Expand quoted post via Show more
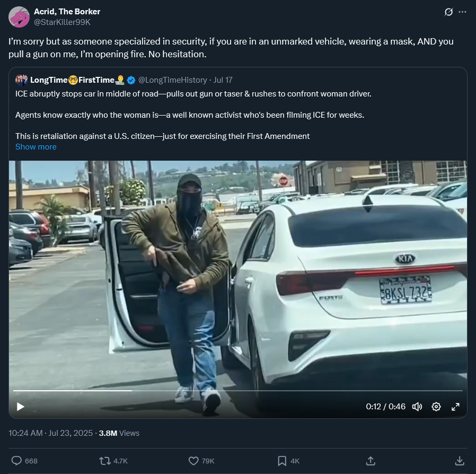The image size is (476, 474). click(36, 147)
